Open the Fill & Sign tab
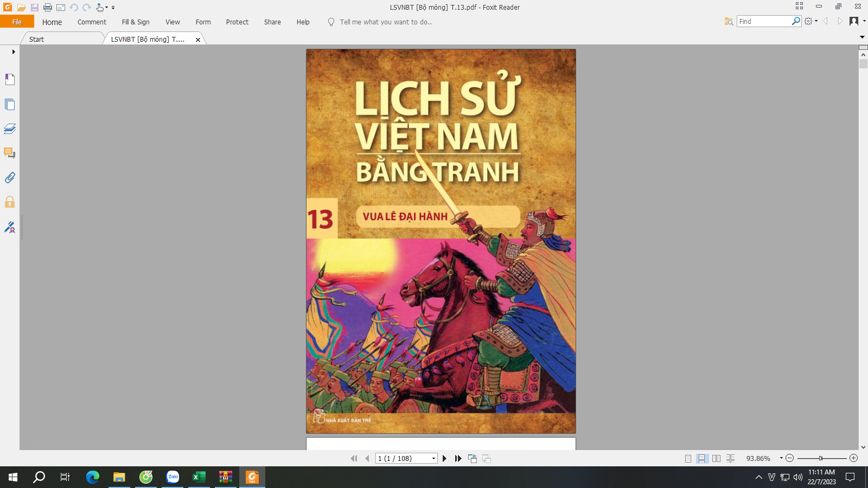 click(x=136, y=22)
